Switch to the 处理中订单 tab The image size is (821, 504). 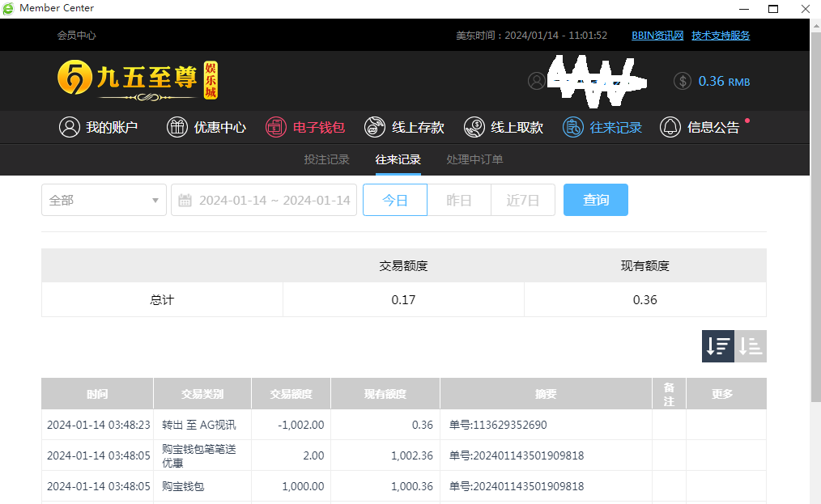(474, 159)
